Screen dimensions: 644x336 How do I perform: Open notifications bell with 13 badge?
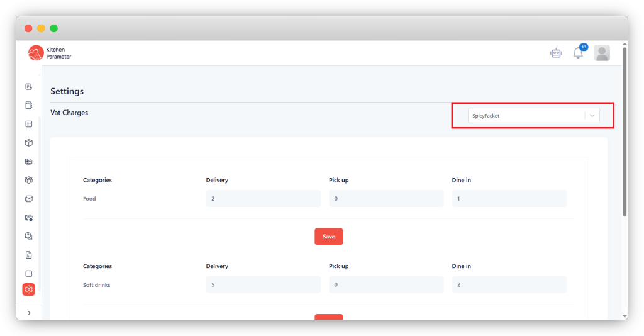tap(578, 53)
